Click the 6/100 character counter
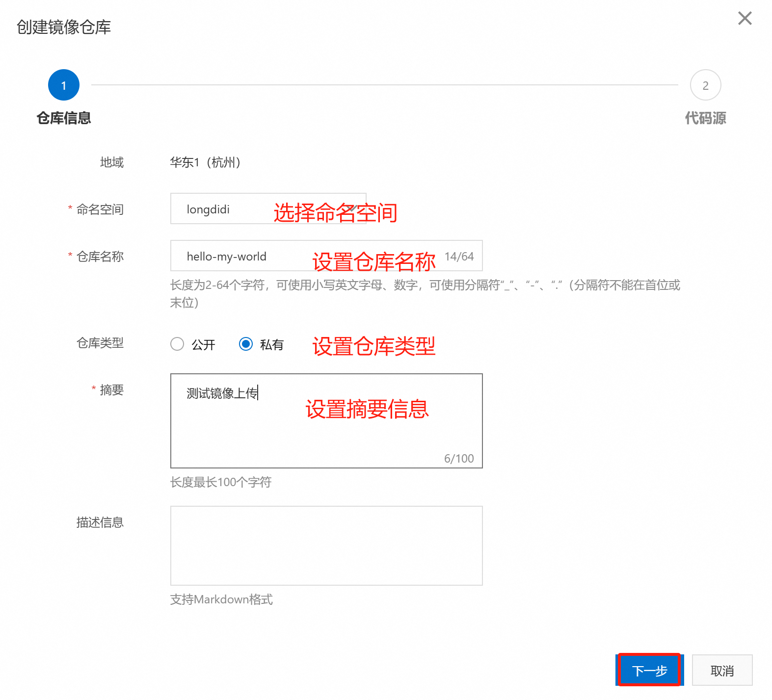This screenshot has width=772, height=700. click(x=459, y=459)
